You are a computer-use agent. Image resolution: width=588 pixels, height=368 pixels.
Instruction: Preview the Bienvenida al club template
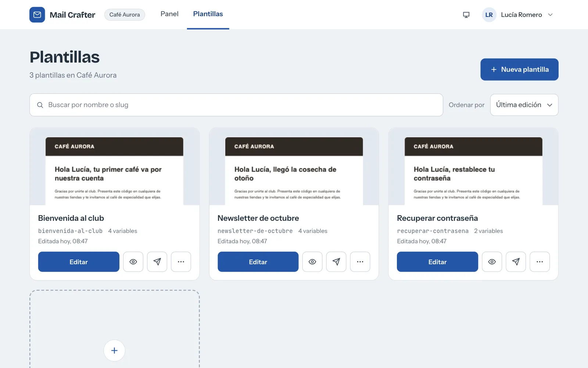point(133,262)
